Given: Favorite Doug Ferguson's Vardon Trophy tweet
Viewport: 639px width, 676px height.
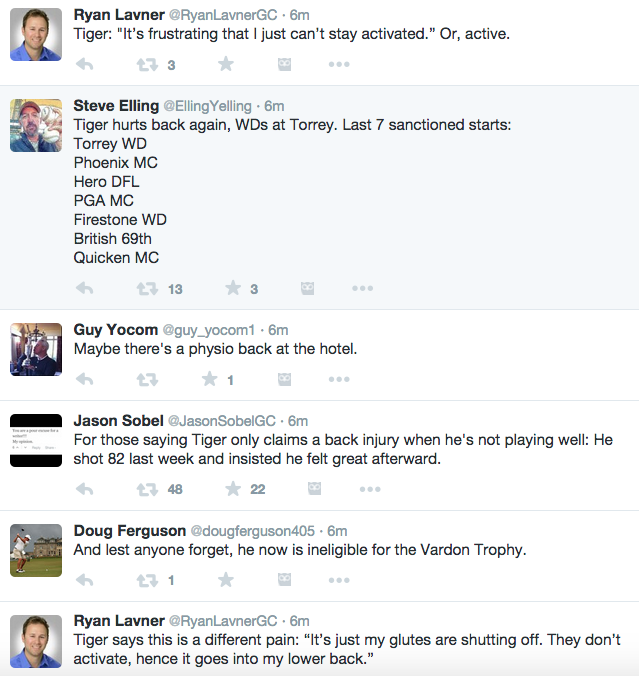Looking at the screenshot, I should click(x=226, y=580).
